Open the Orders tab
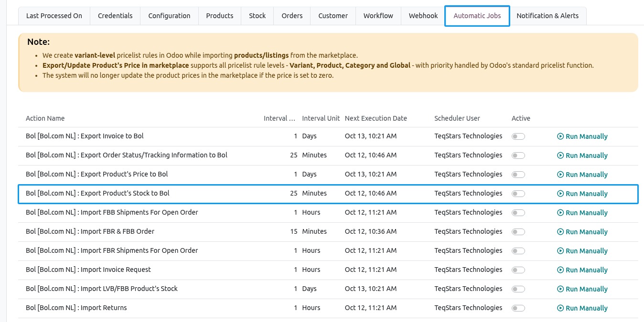The width and height of the screenshot is (644, 322). point(292,16)
